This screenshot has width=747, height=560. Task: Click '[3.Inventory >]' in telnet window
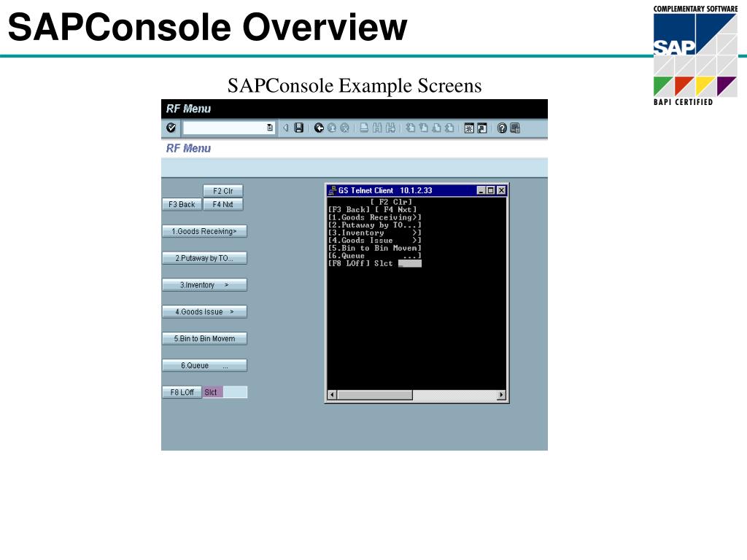[374, 233]
